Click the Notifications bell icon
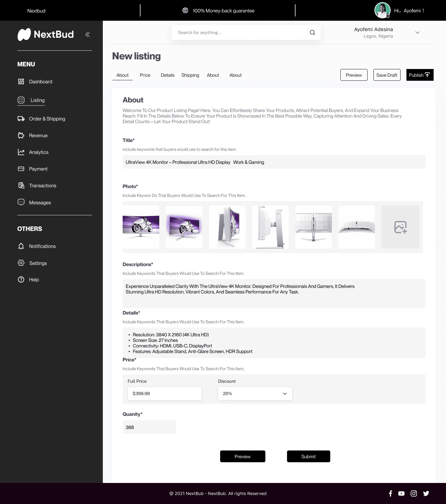Image resolution: width=446 pixels, height=504 pixels. coord(21,246)
